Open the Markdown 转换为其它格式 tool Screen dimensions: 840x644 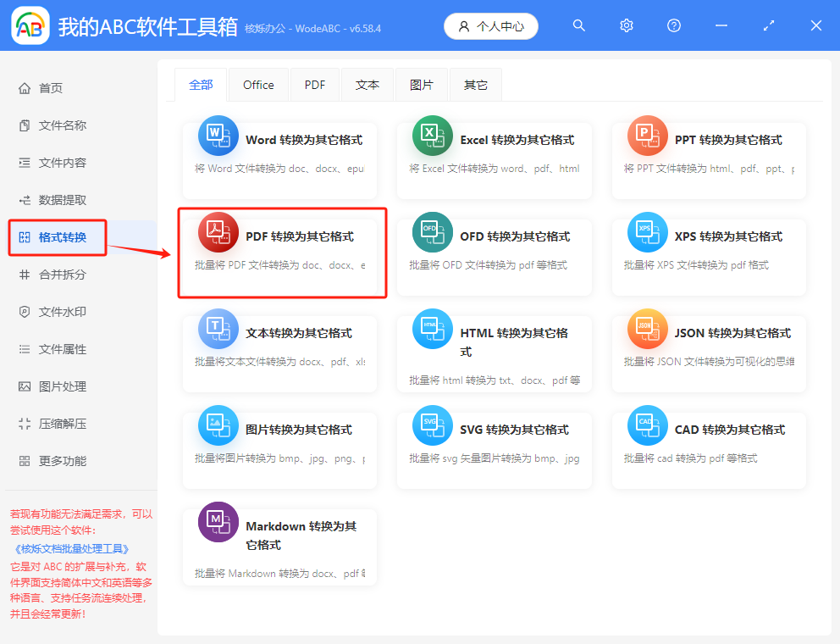(279, 546)
